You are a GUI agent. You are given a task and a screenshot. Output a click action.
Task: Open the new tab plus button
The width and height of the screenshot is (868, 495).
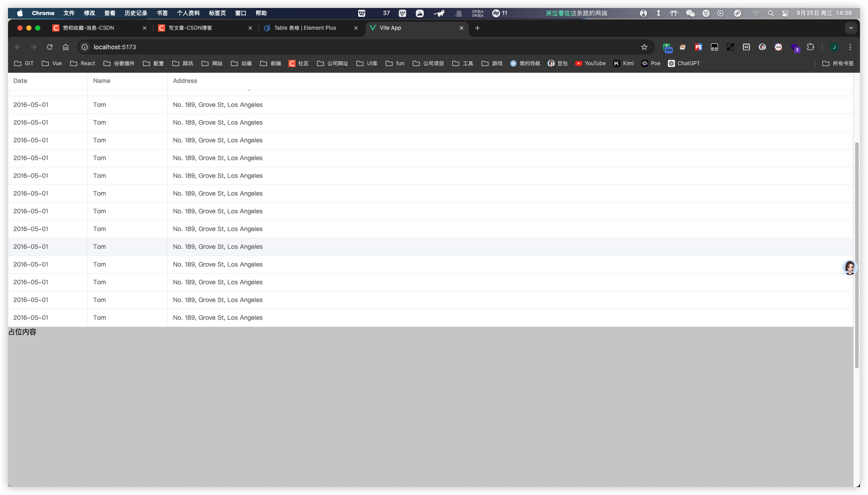coord(477,28)
